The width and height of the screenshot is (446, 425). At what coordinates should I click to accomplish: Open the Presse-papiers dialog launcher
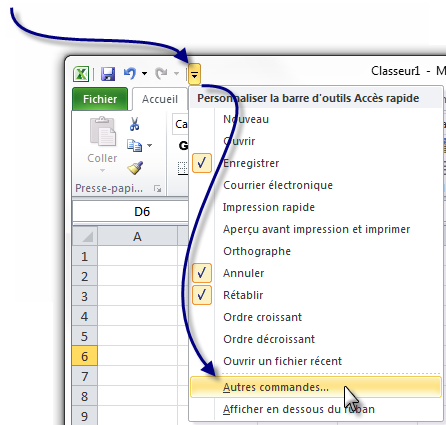click(x=157, y=189)
